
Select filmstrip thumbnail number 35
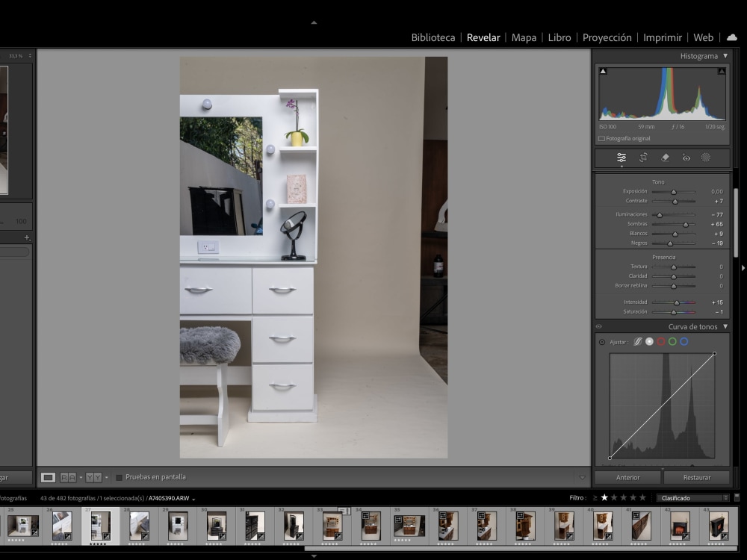point(409,525)
